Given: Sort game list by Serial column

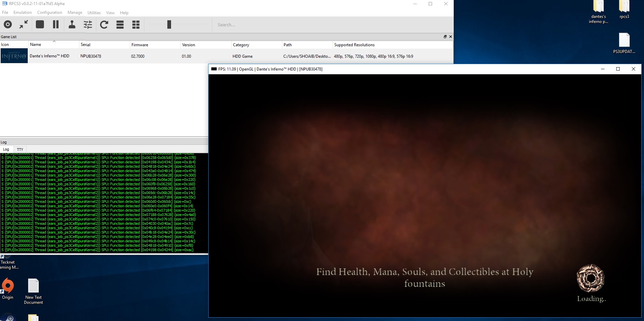Looking at the screenshot, I should point(86,45).
